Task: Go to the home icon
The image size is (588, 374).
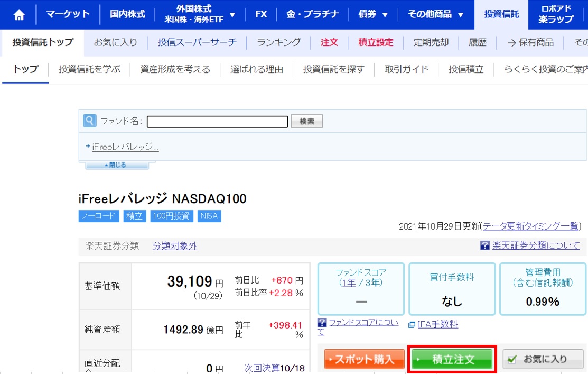Action: coord(18,15)
